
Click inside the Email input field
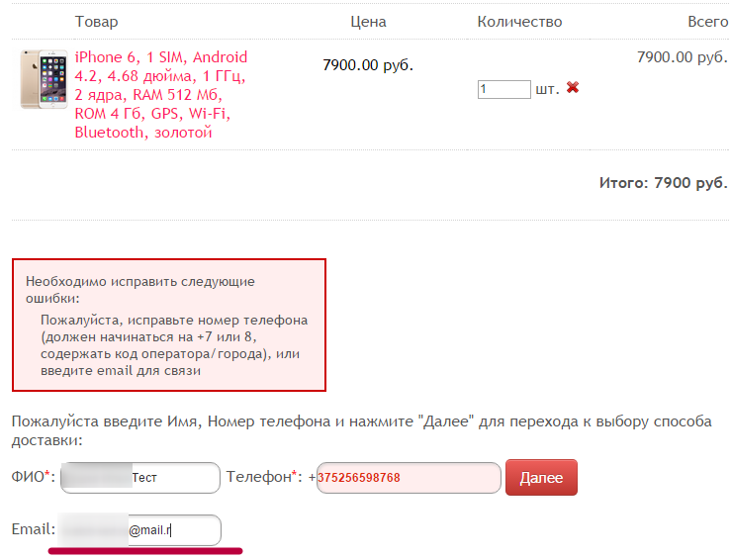pos(138,530)
